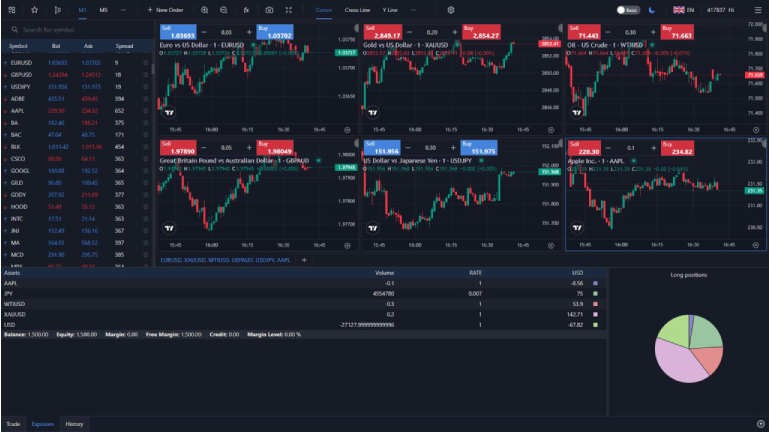Switch theme with the moon icon
The width and height of the screenshot is (769, 432).
click(652, 10)
